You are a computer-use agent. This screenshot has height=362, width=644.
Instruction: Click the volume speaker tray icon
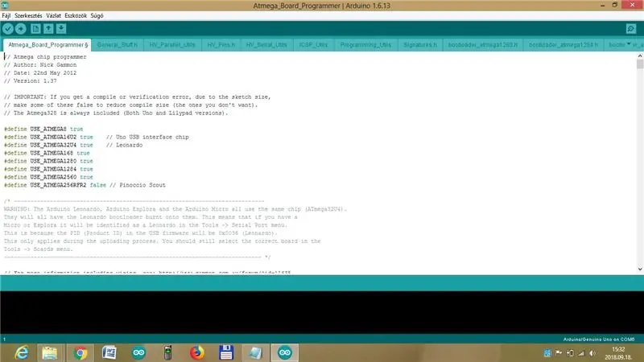click(592, 353)
